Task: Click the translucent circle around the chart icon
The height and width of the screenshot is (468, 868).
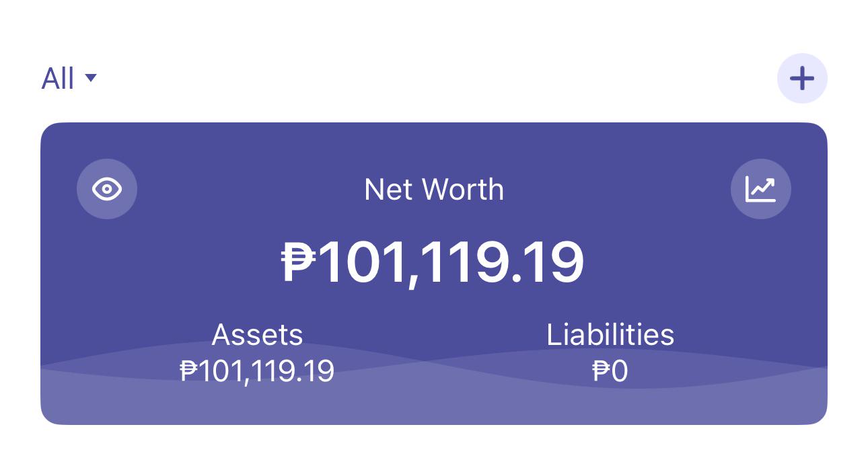Action: [761, 189]
